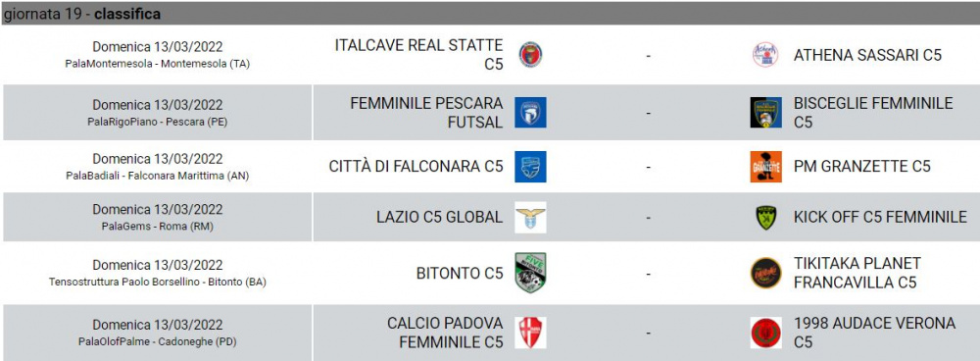Click the PalaBadiali Falconara Marittima venue text

pyautogui.click(x=158, y=176)
